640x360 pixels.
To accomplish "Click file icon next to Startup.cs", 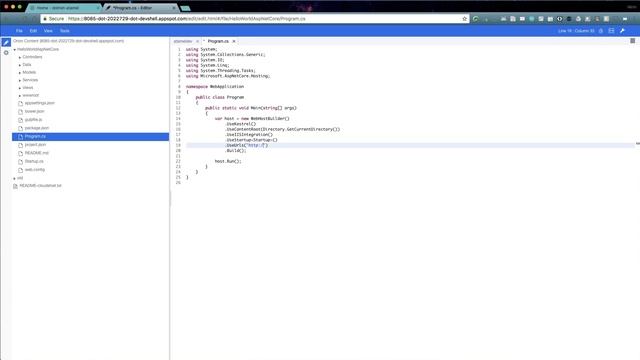I will [x=20, y=161].
